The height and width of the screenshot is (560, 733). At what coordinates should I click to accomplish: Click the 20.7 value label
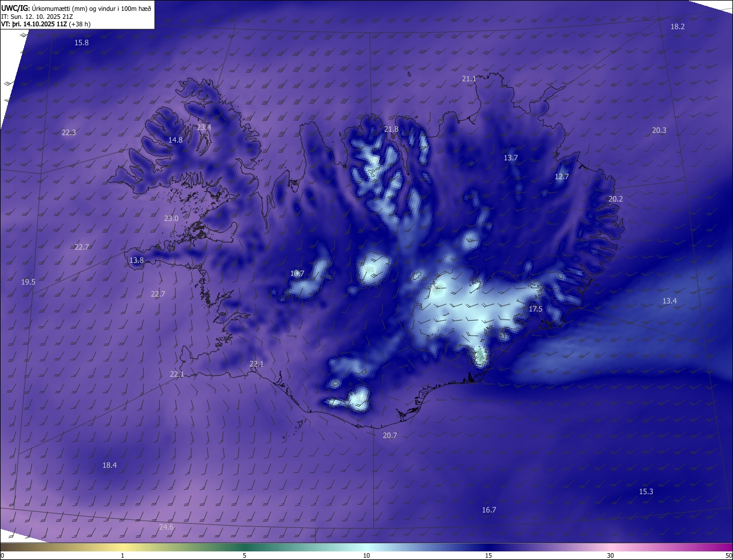click(x=390, y=436)
